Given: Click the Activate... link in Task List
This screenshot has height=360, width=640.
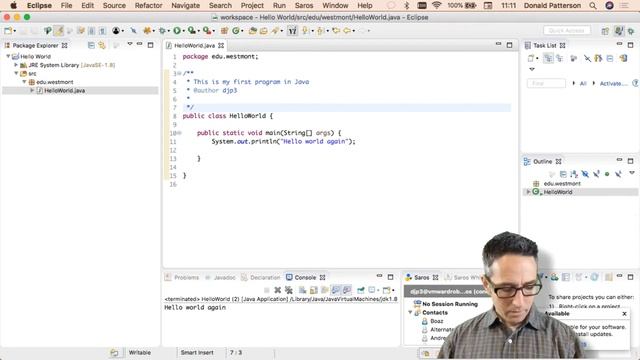Looking at the screenshot, I should [613, 83].
